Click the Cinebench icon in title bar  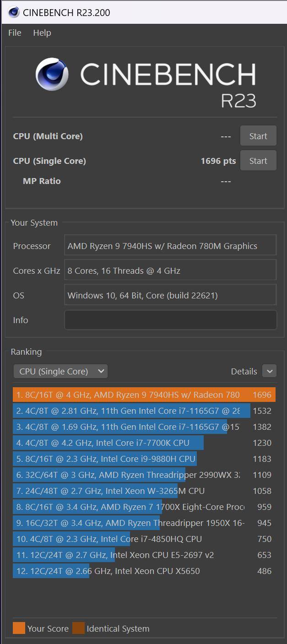[14, 12]
